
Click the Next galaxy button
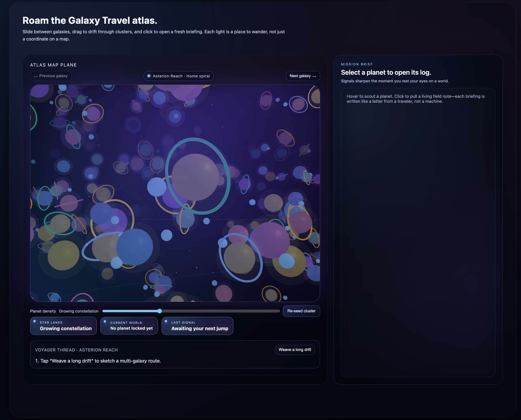coord(303,76)
